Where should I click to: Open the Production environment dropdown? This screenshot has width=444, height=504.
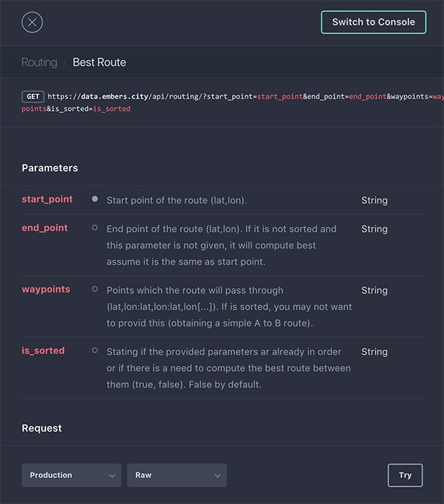click(x=71, y=475)
